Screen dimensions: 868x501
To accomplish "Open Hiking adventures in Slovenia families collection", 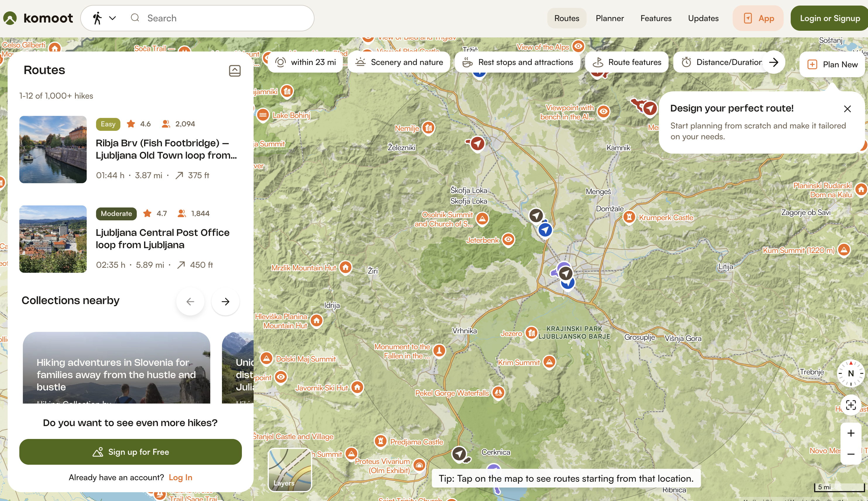I will (116, 368).
